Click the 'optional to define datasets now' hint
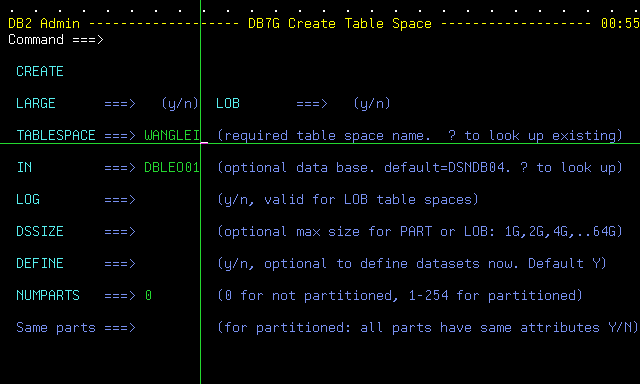640x384 pixels. tap(412, 264)
